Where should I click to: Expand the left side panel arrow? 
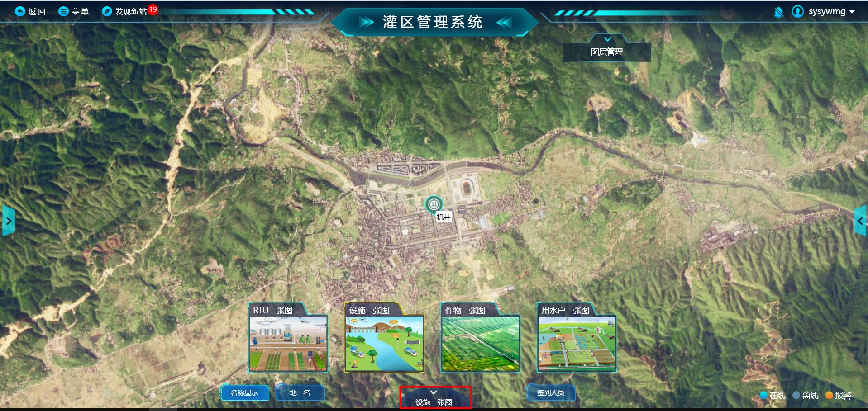tap(9, 221)
